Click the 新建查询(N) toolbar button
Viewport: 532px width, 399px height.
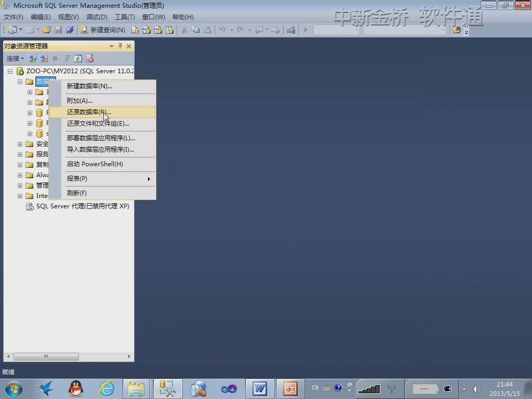102,30
